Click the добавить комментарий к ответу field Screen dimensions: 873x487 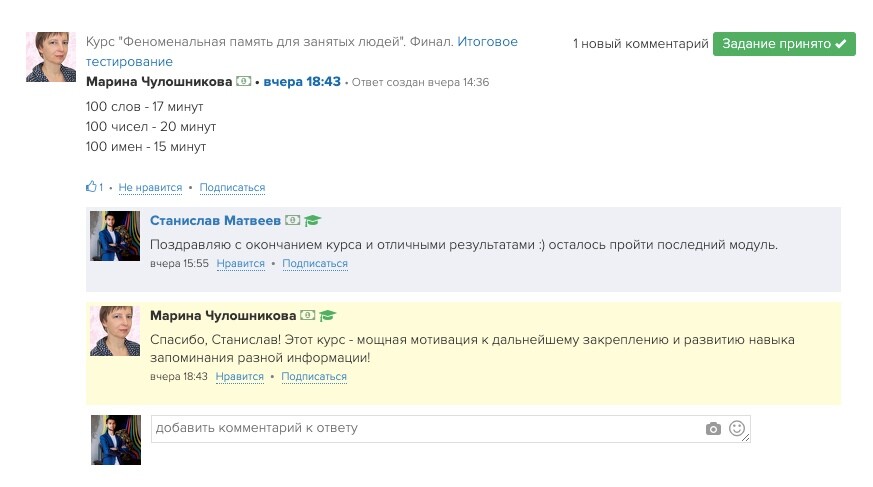click(x=450, y=429)
